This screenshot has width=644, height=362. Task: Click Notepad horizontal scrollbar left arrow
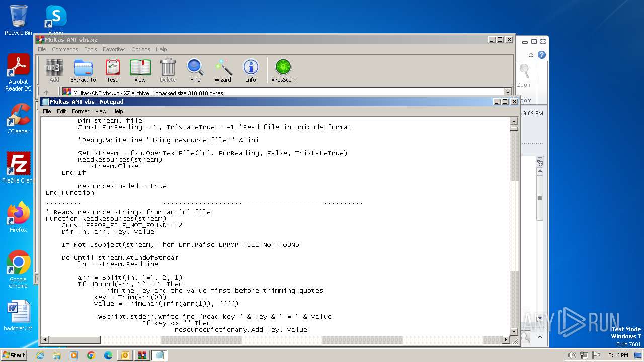[45, 340]
